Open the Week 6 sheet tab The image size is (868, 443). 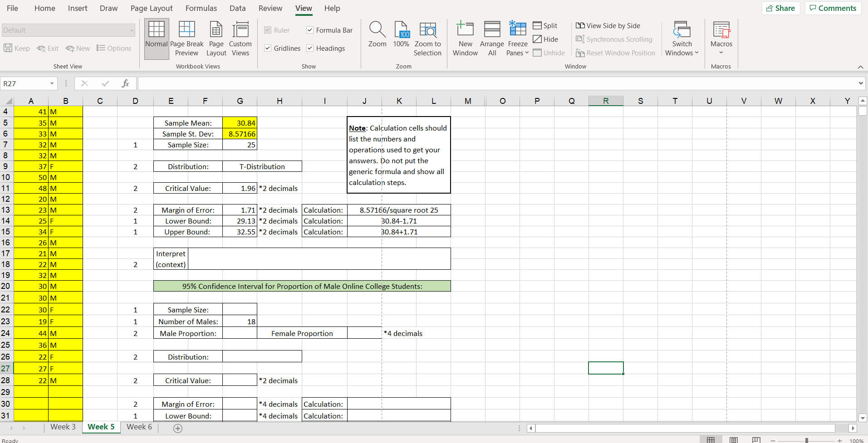pos(138,427)
